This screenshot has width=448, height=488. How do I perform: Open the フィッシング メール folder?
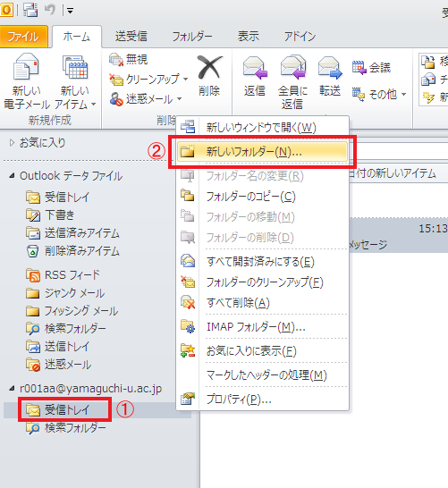[x=72, y=311]
